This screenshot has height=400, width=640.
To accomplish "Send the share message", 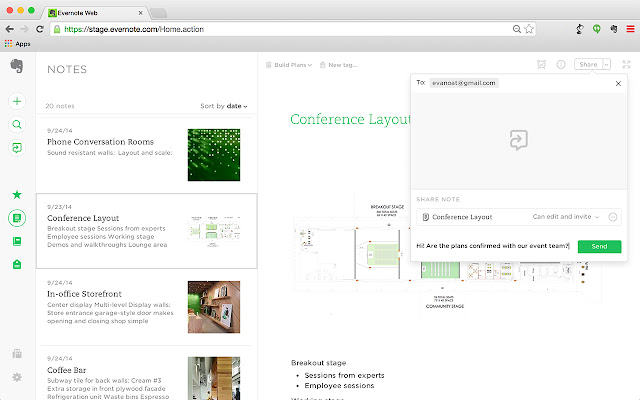I will 599,246.
